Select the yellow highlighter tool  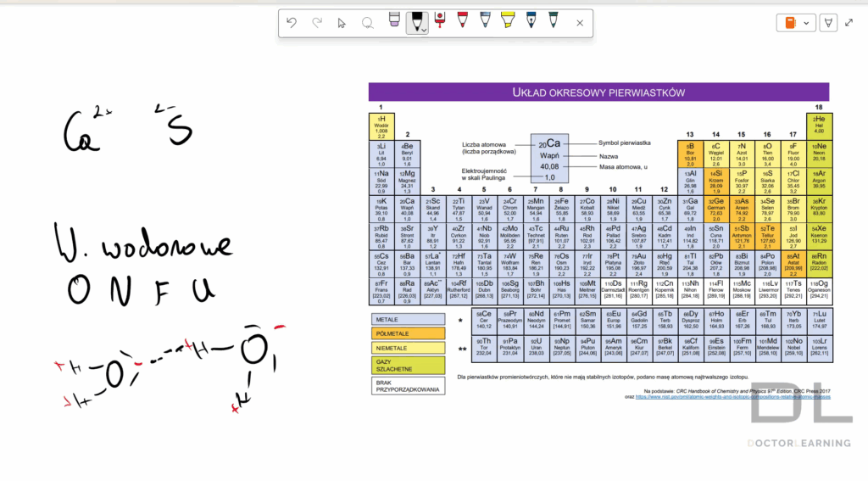click(x=508, y=21)
